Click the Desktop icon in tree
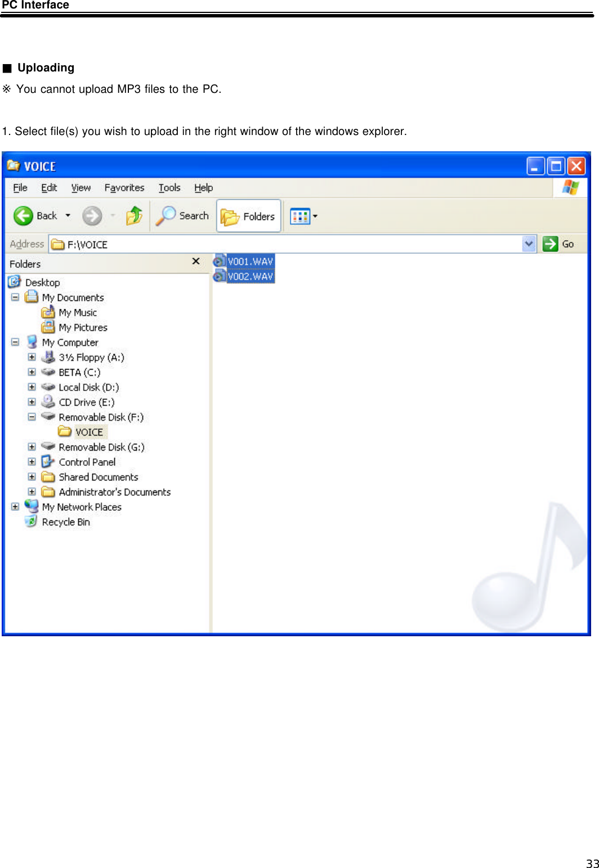Image resolution: width=599 pixels, height=868 pixels. [15, 282]
